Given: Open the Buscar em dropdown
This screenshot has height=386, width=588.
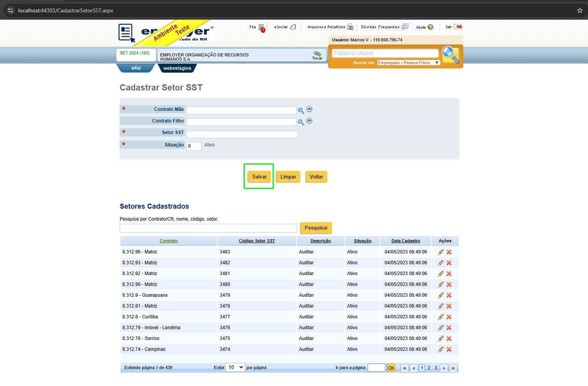Looking at the screenshot, I should point(408,63).
